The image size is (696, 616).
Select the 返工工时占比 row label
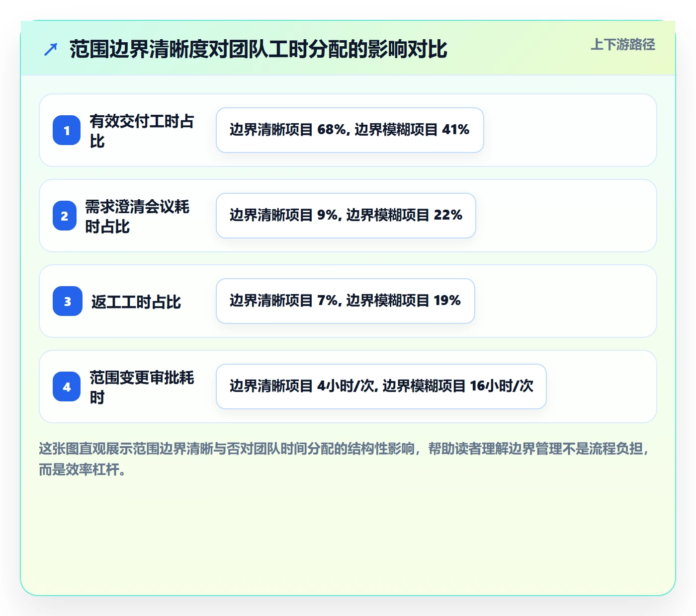(x=136, y=302)
